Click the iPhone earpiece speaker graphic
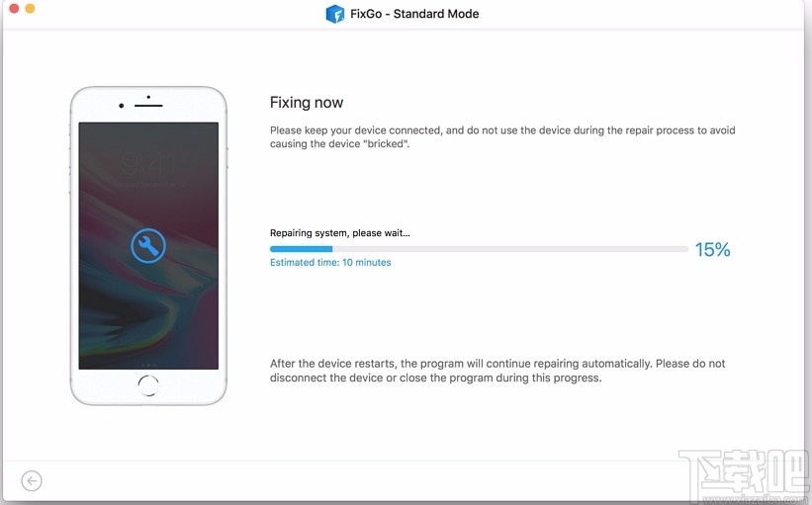The height and width of the screenshot is (505, 812). tap(148, 106)
